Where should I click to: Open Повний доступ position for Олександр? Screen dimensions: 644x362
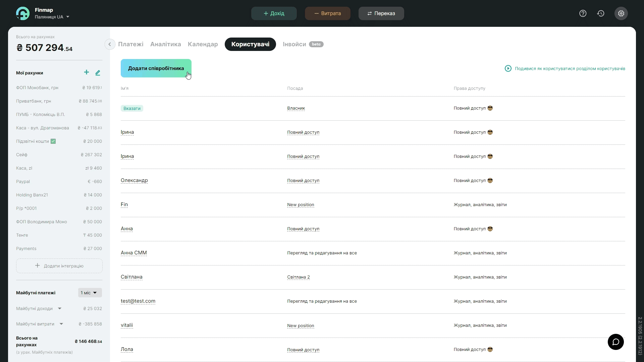[303, 181]
